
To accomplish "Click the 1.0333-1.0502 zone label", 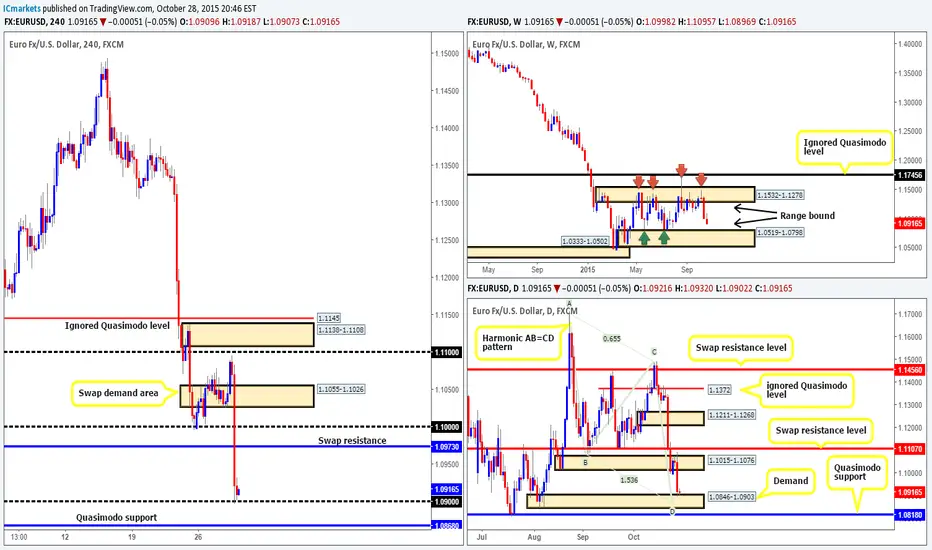I will tap(585, 241).
